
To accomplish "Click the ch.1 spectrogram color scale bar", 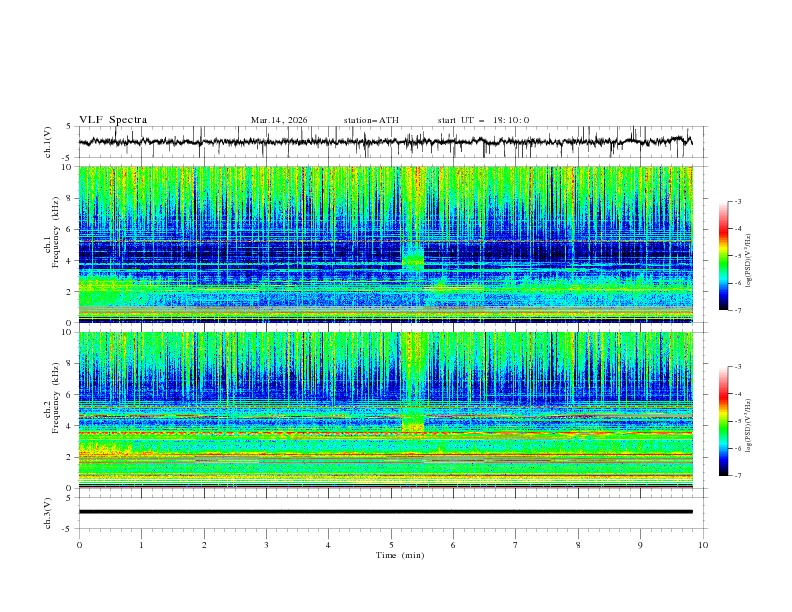I will pos(724,256).
